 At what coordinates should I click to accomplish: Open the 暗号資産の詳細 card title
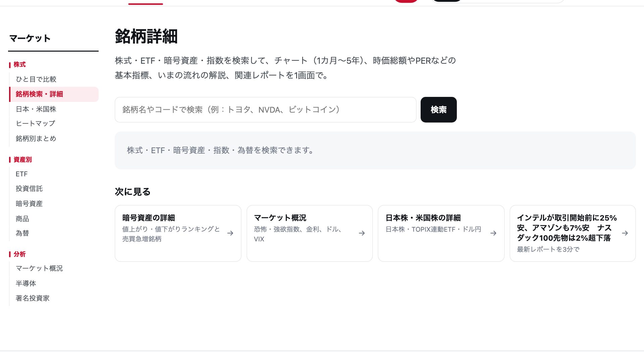coord(149,218)
